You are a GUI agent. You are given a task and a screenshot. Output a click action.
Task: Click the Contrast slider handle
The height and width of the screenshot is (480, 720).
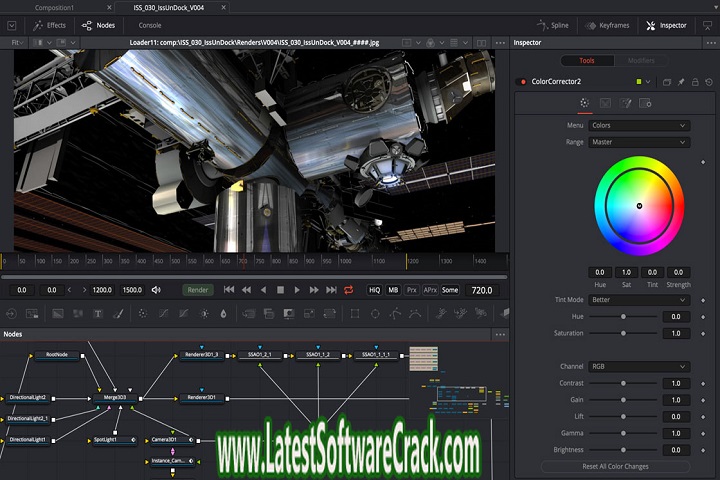pyautogui.click(x=624, y=384)
